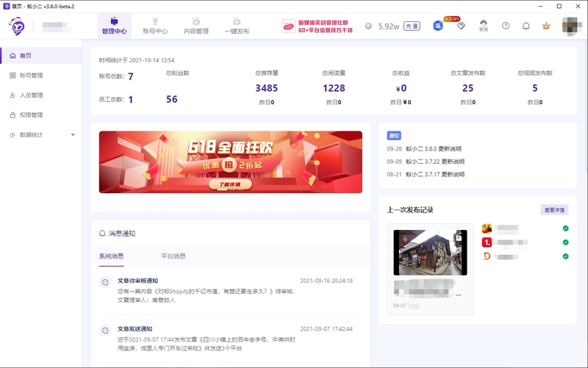This screenshot has height=368, width=588.
Task: Click the 充值 recharge button
Action: pos(412,26)
